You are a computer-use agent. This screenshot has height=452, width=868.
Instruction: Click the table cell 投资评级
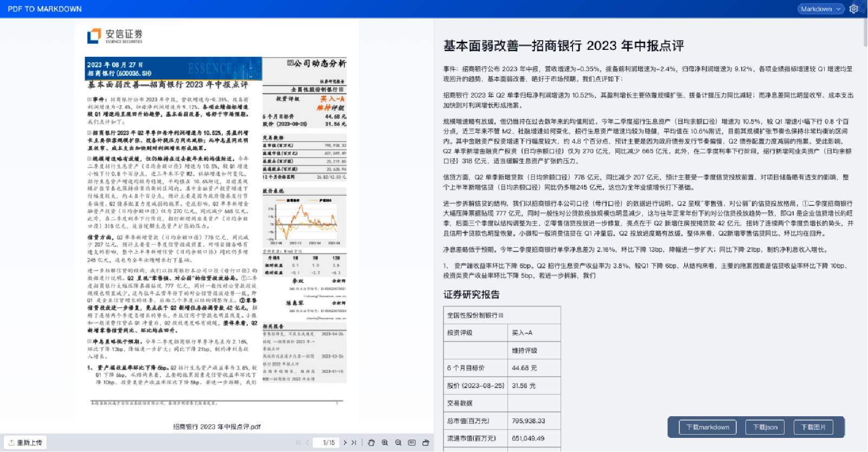tap(475, 333)
